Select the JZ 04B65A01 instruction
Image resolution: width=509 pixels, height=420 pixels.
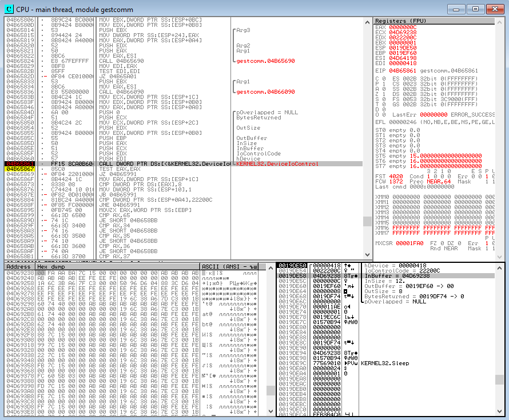(x=184, y=77)
